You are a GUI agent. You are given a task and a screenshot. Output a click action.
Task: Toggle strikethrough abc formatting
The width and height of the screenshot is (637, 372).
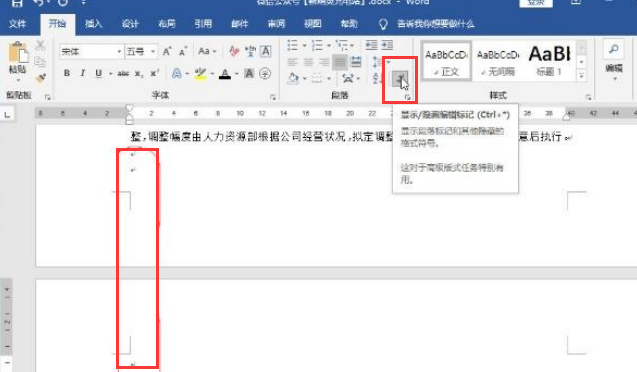pyautogui.click(x=123, y=74)
